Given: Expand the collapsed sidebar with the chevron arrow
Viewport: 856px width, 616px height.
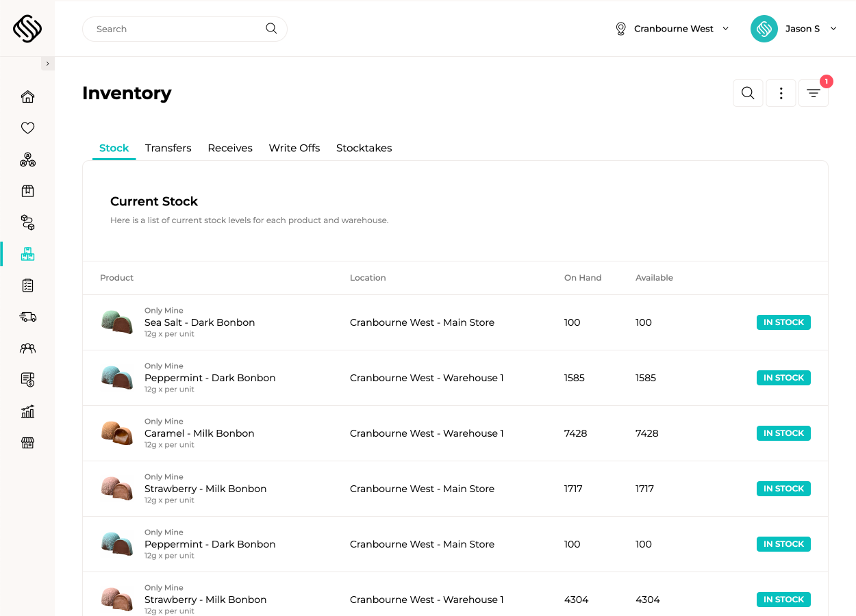Looking at the screenshot, I should pyautogui.click(x=47, y=63).
